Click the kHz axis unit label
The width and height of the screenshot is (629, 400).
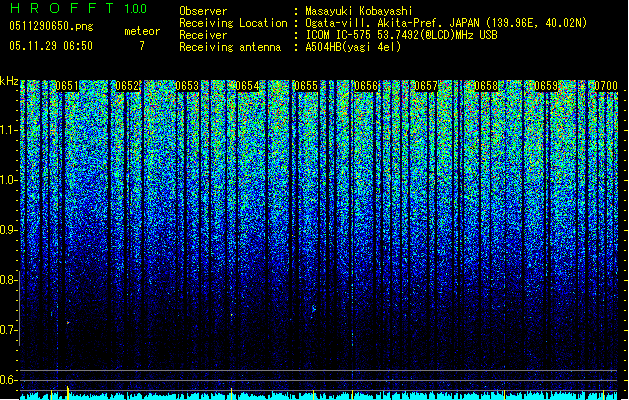click(9, 81)
